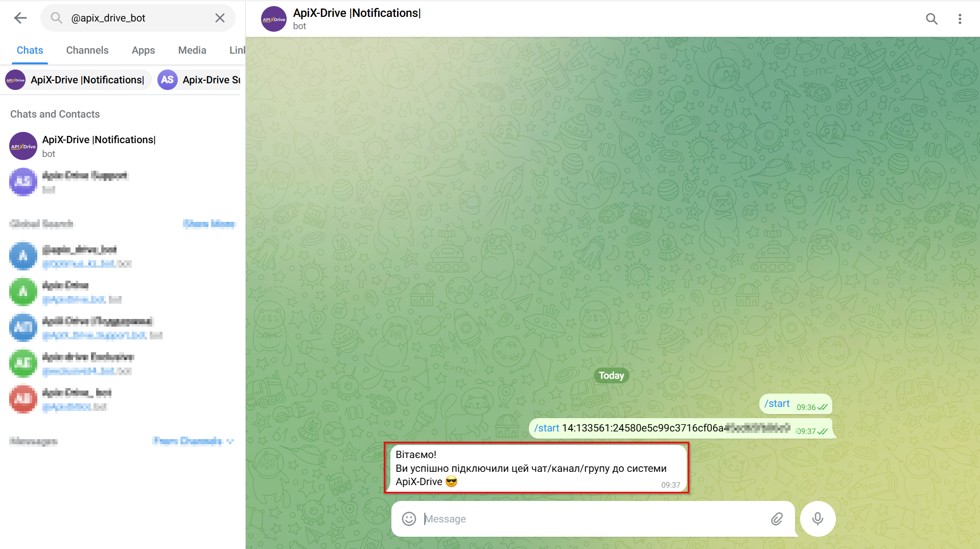Select the Chats tab
Image resolution: width=980 pixels, height=549 pixels.
coord(30,50)
